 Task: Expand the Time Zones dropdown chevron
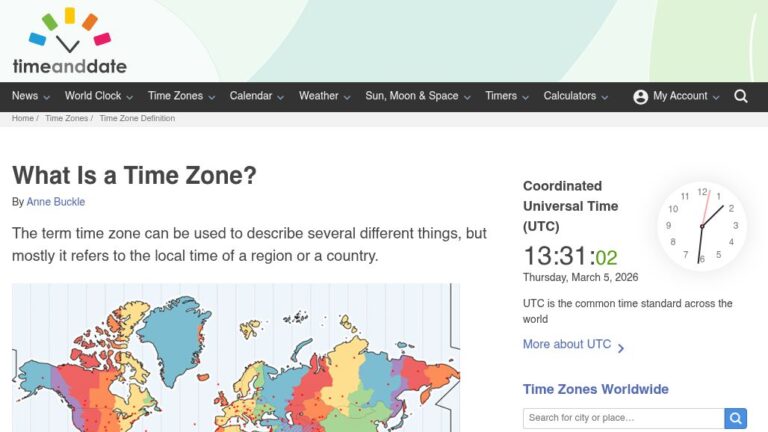(x=212, y=97)
